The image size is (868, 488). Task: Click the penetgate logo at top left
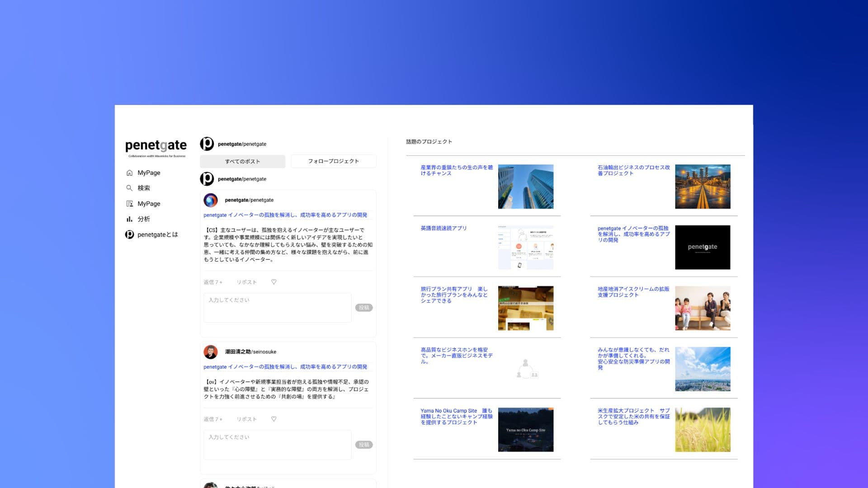click(156, 146)
